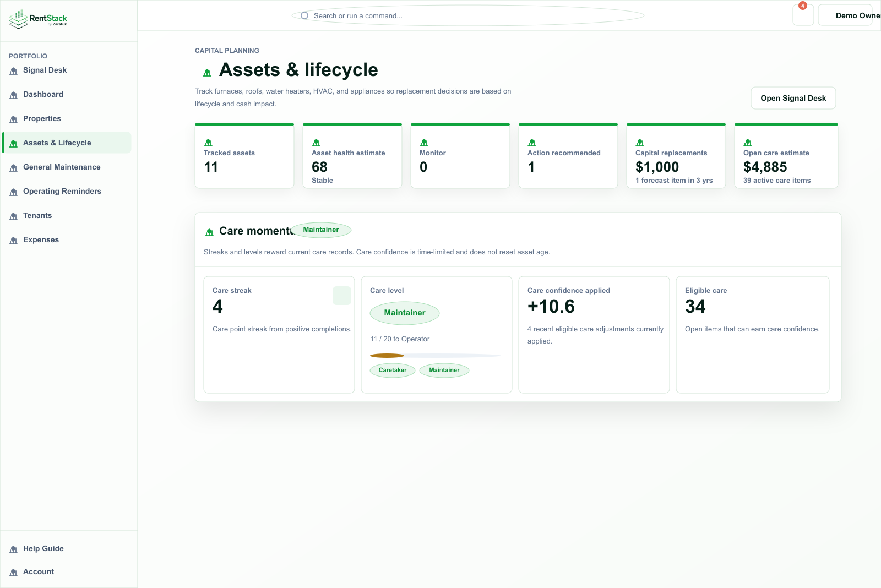Click the Care streak badge icon

342,296
